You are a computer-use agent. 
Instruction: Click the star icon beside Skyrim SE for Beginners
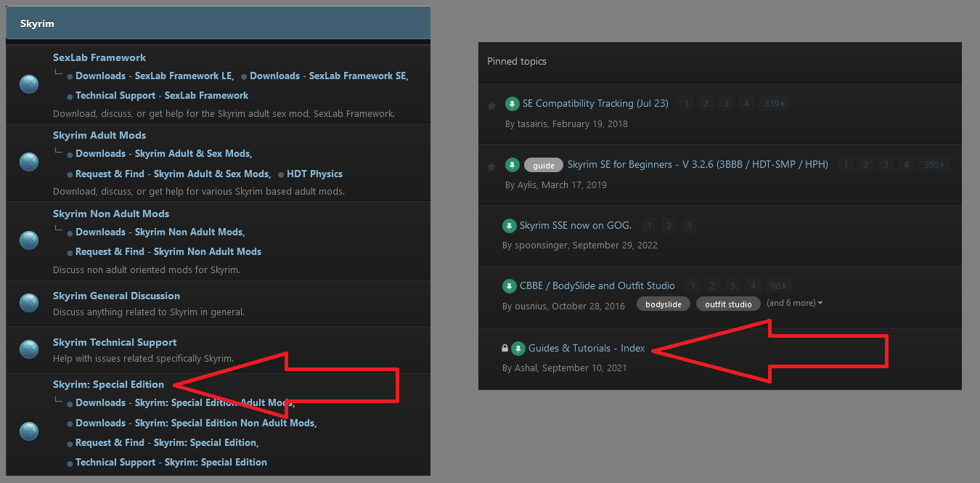[x=491, y=166]
